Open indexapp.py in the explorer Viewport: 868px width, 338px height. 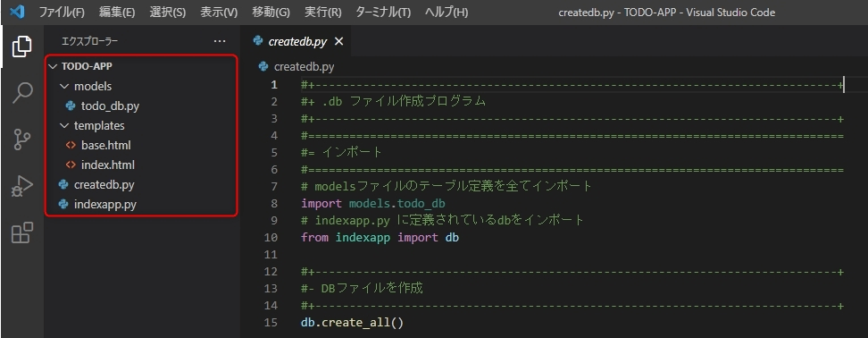pos(104,205)
